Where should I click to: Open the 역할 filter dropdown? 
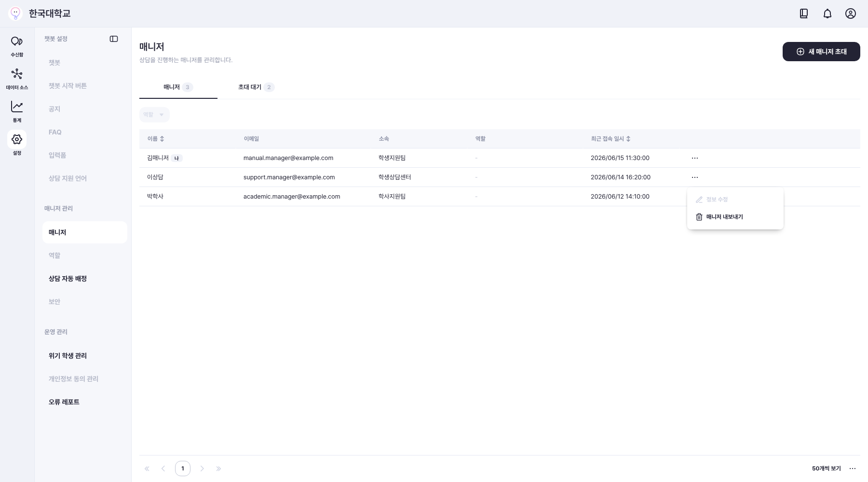[x=154, y=115]
